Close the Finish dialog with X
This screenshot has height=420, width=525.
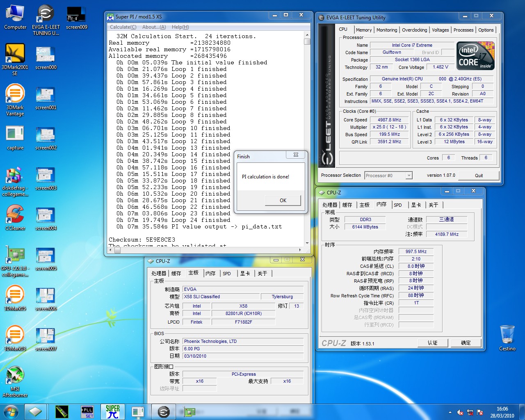(x=296, y=155)
